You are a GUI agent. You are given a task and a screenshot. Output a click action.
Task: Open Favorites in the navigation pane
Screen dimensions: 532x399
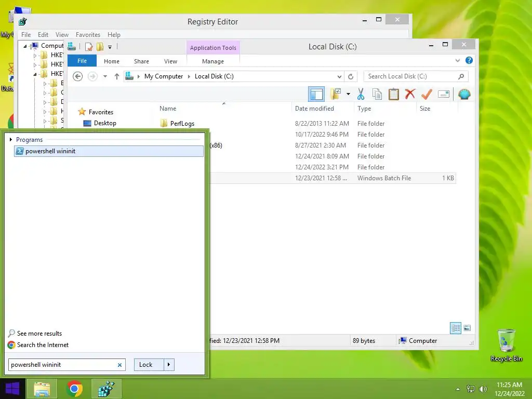pos(101,112)
